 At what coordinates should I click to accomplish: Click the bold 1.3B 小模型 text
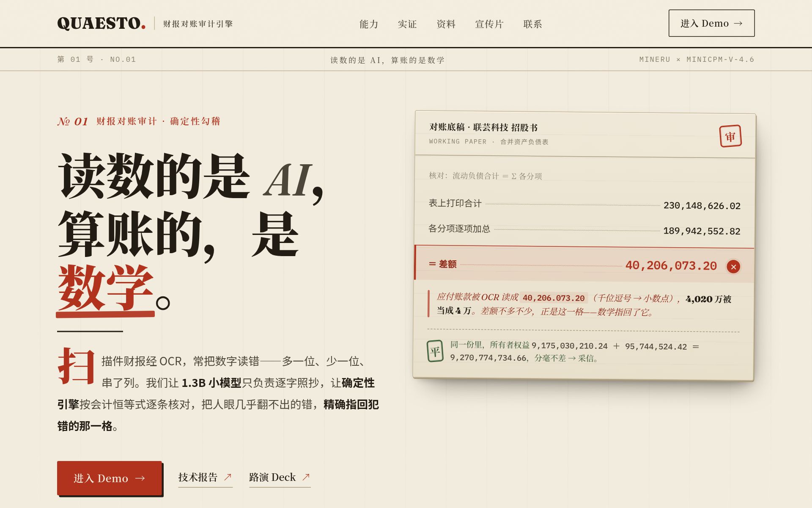211,383
